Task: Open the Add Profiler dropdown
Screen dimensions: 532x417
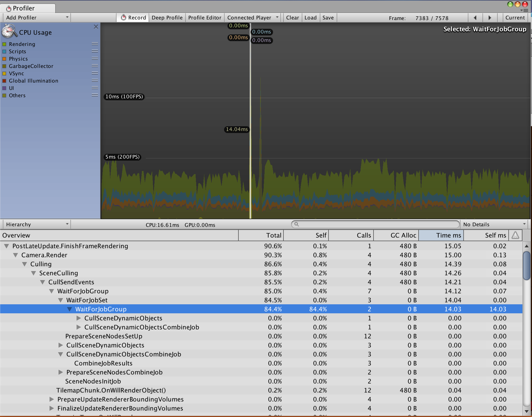Action: (x=37, y=18)
